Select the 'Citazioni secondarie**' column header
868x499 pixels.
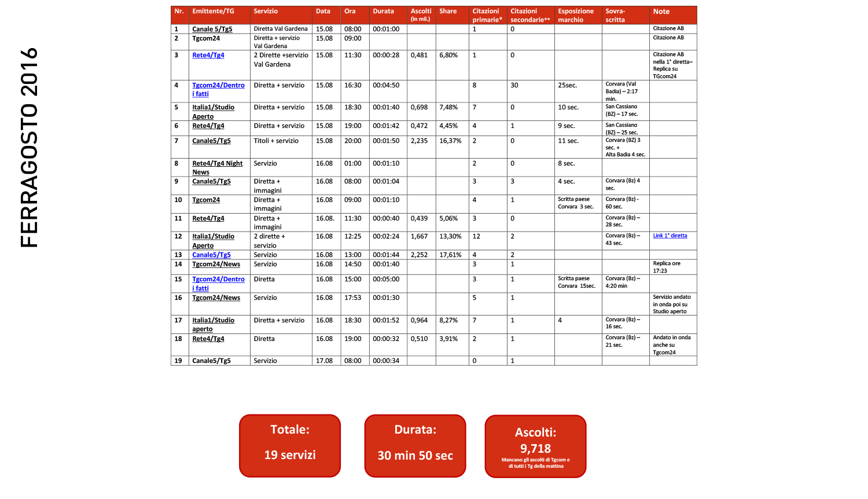coord(531,15)
